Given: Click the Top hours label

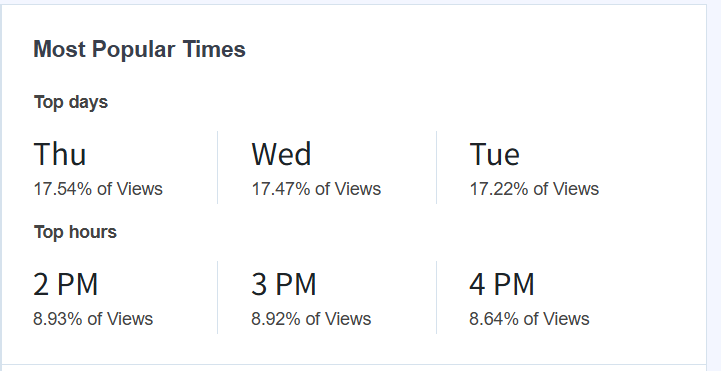Looking at the screenshot, I should (75, 232).
